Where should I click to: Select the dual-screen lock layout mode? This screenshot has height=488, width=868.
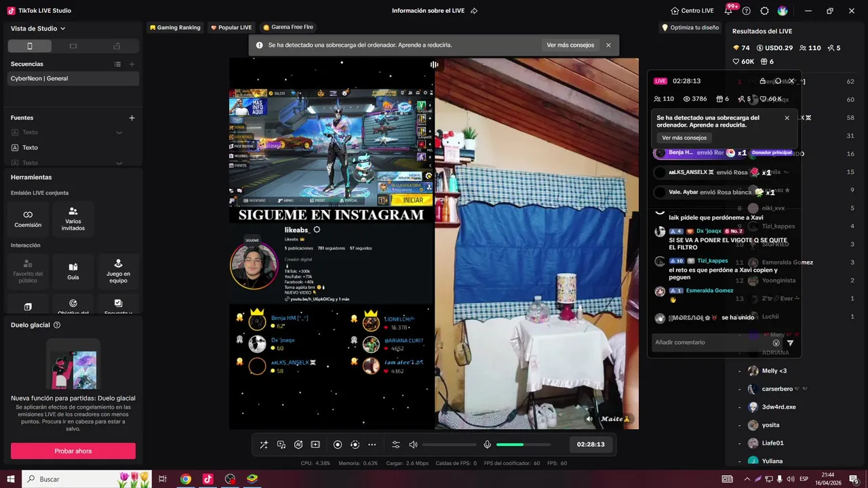[x=117, y=46]
